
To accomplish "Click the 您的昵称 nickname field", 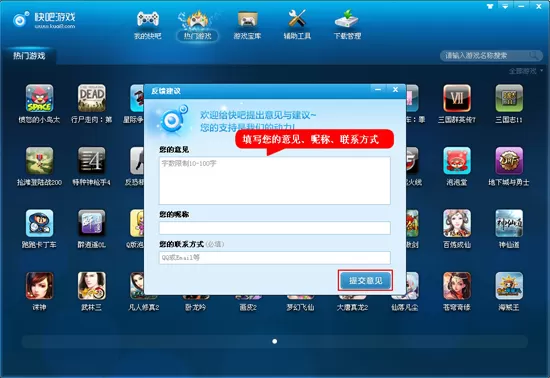I will [275, 228].
